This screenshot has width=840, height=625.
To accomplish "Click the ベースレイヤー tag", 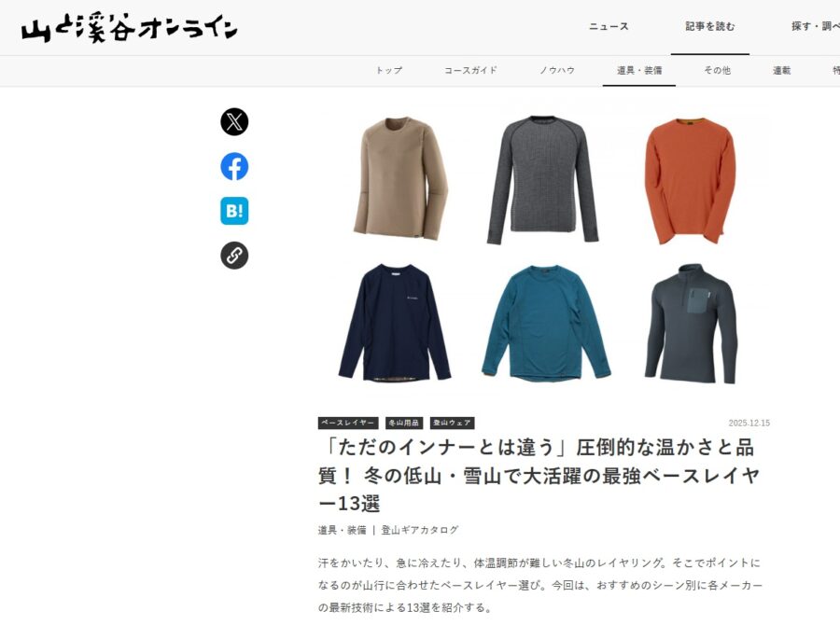I will 348,424.
